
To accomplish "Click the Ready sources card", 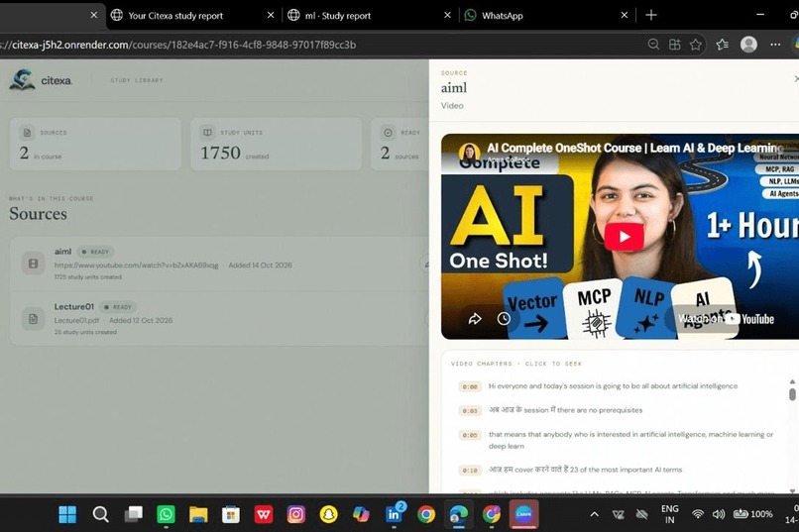I will [x=400, y=144].
